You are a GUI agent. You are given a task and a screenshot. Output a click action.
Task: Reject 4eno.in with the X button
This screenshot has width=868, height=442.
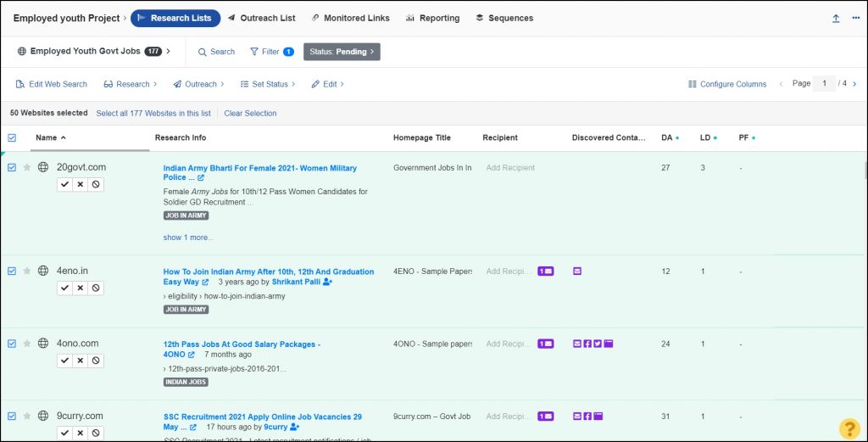click(x=81, y=288)
